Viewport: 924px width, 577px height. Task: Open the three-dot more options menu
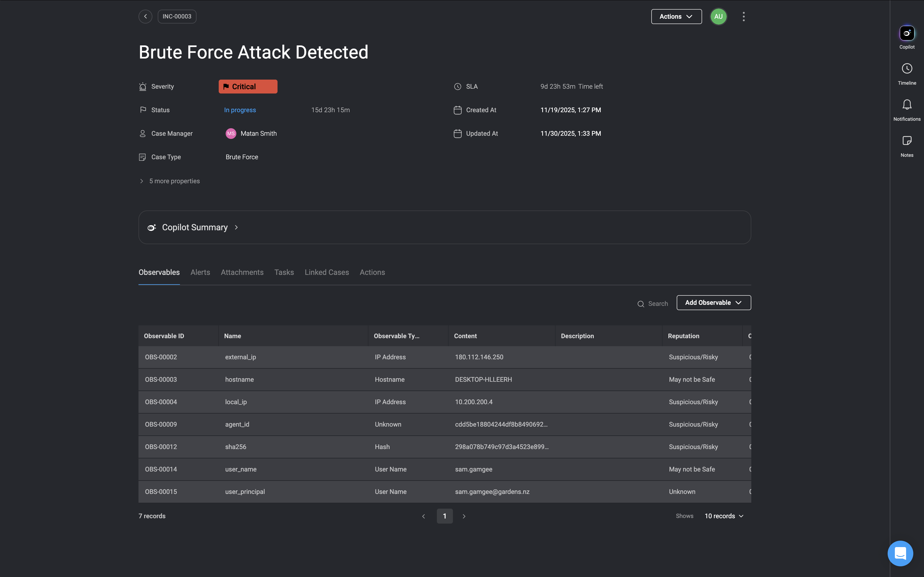point(744,16)
